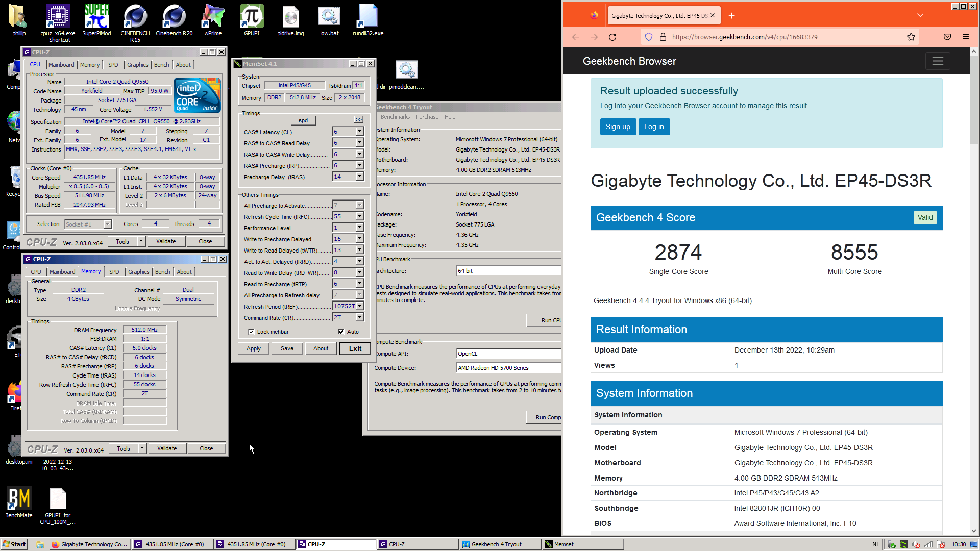The image size is (980, 551).
Task: Open Help menu in Geekbench 4 Tryout
Action: [x=450, y=117]
